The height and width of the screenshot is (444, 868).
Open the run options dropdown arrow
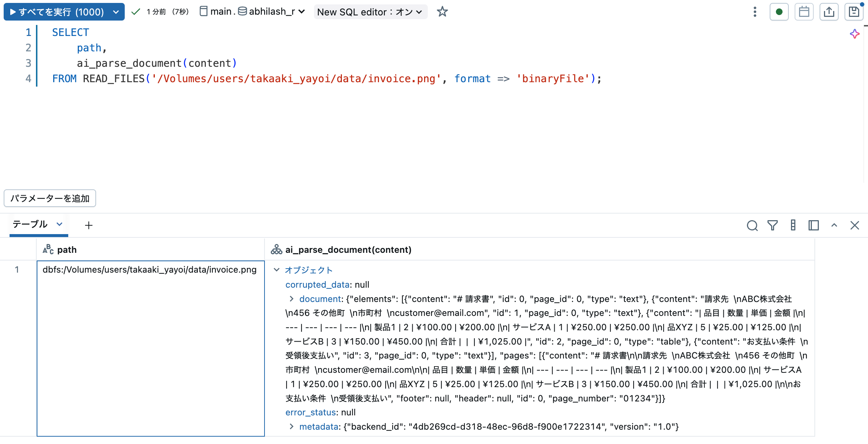116,11
